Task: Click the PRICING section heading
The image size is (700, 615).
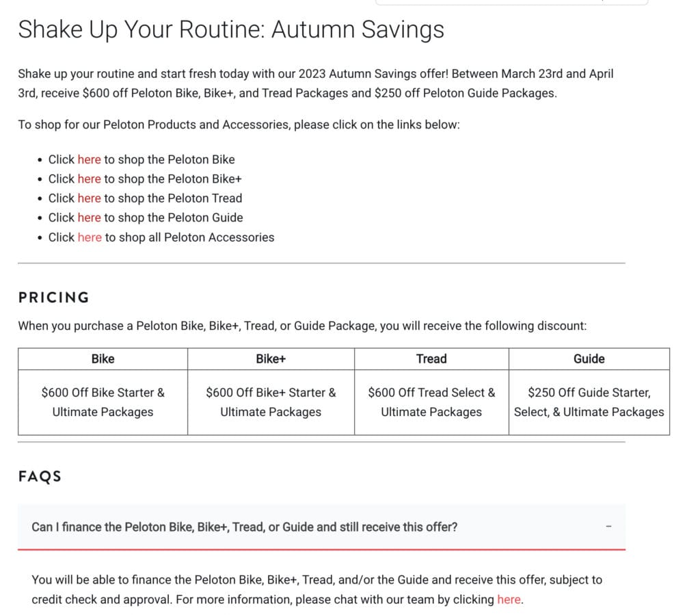Action: coord(53,298)
